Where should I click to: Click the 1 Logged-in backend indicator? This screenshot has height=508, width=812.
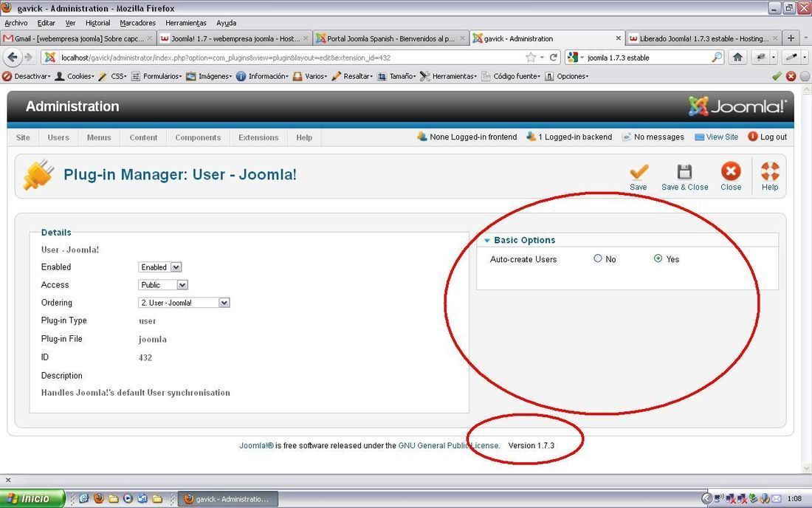click(569, 137)
